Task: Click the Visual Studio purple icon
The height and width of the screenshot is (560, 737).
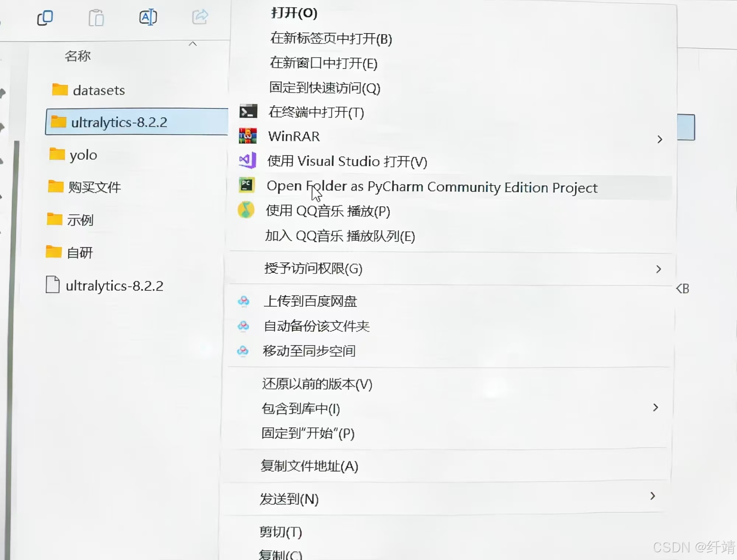Action: 247,160
